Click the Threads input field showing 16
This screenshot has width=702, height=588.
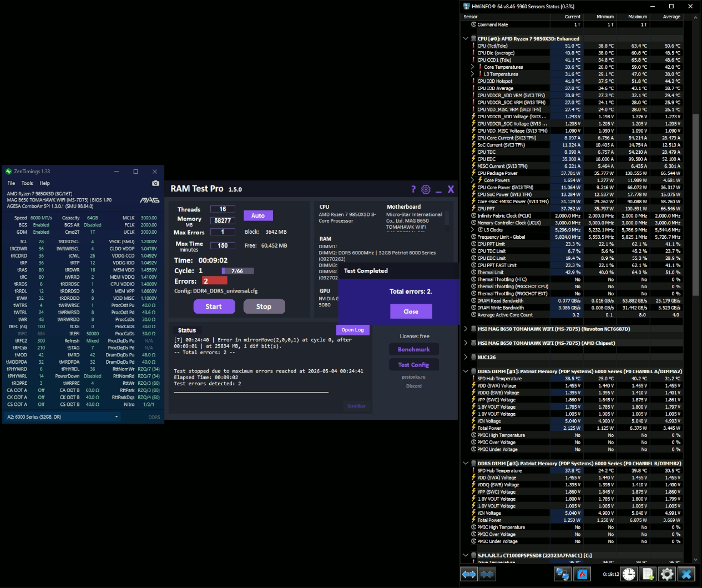(x=223, y=209)
